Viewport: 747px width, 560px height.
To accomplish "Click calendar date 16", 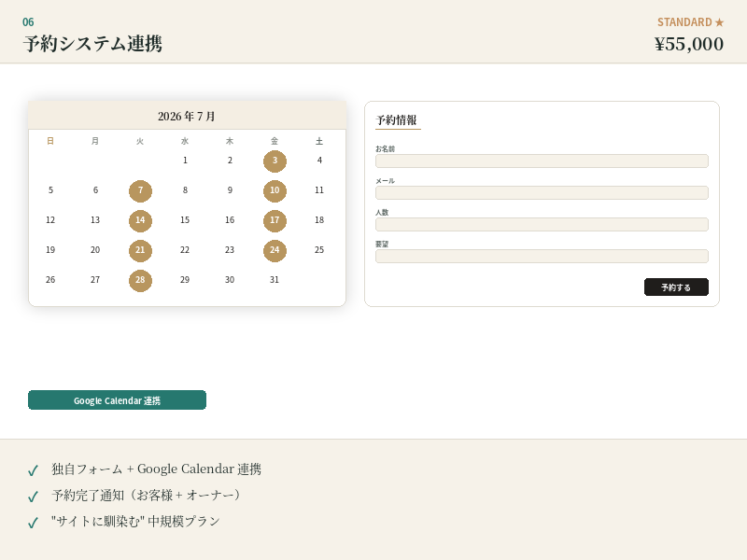I will (230, 220).
